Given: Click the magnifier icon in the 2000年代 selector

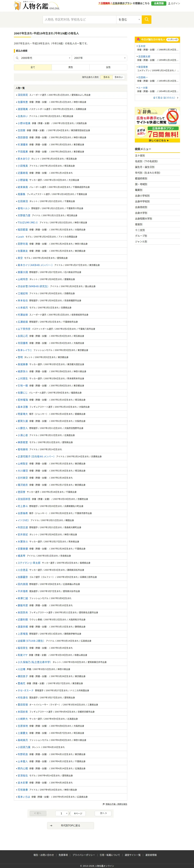Looking at the screenshot, I should click(x=17, y=58).
